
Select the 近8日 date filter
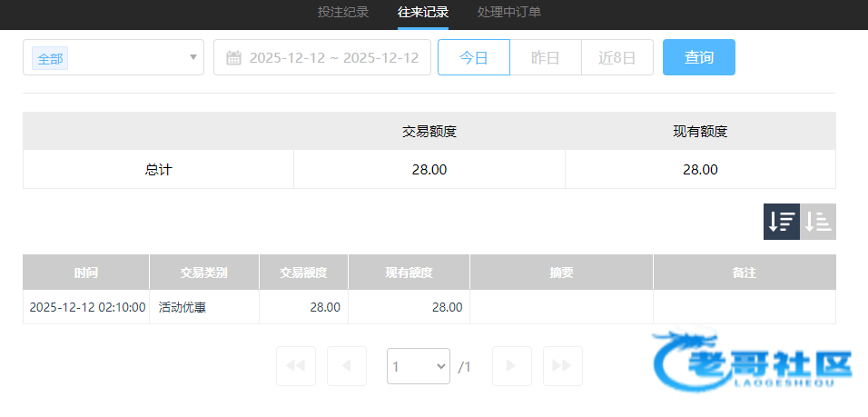coord(616,57)
